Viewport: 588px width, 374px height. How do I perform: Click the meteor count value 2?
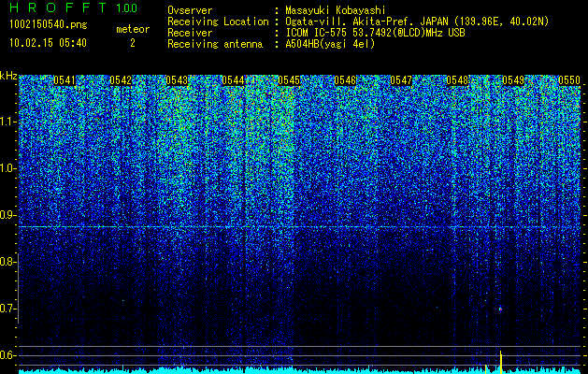[x=133, y=43]
